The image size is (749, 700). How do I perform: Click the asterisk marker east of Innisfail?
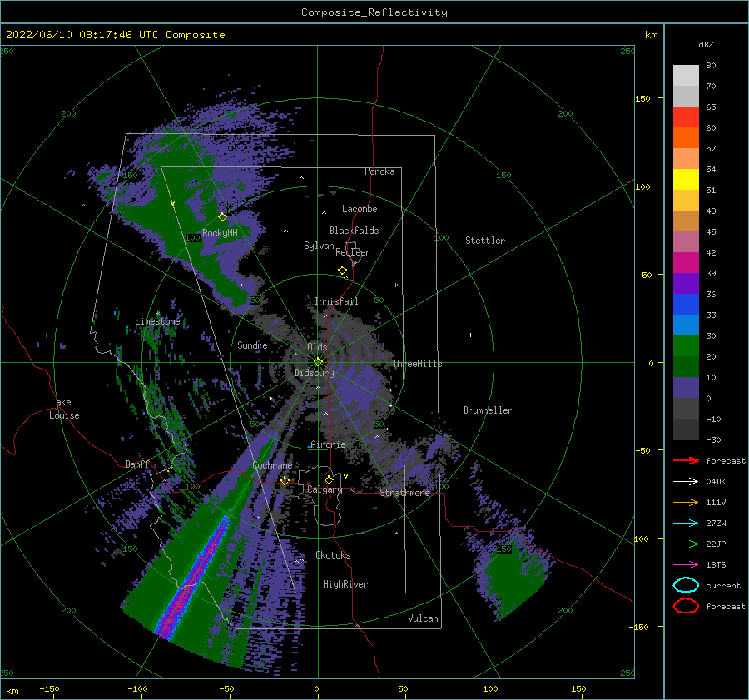[395, 285]
